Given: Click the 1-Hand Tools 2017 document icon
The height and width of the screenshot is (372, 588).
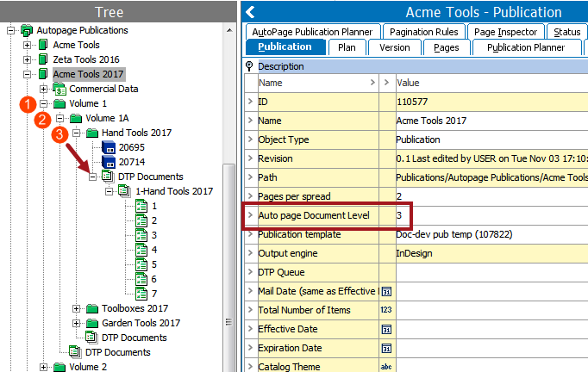Looking at the screenshot, I should click(x=124, y=191).
